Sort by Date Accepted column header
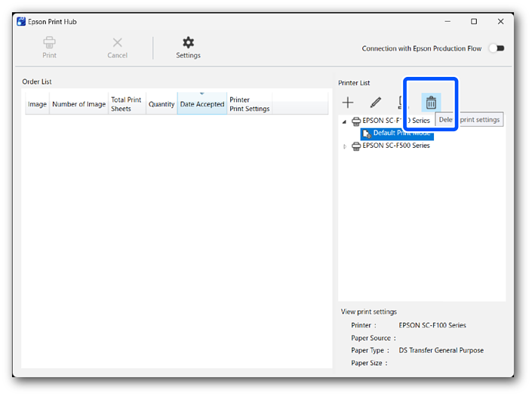The height and width of the screenshot is (396, 532). coord(201,104)
